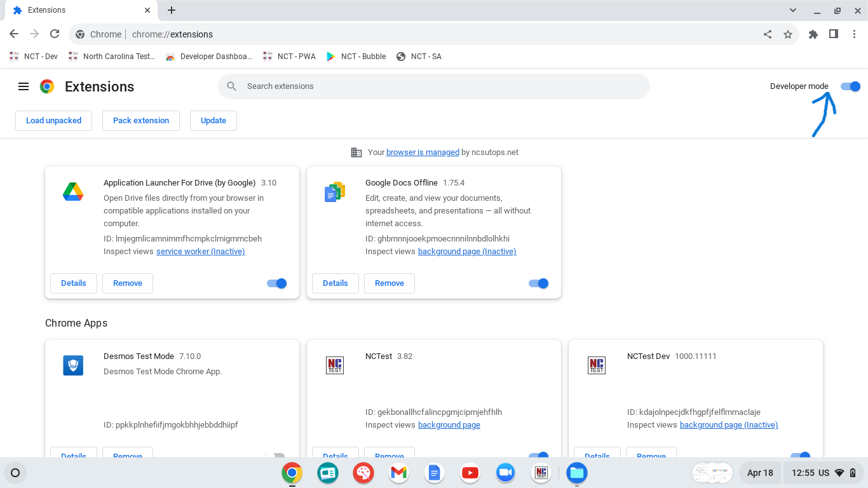Disable Application Launcher For Drive extension toggle
Screen dimensions: 868x488
click(277, 283)
